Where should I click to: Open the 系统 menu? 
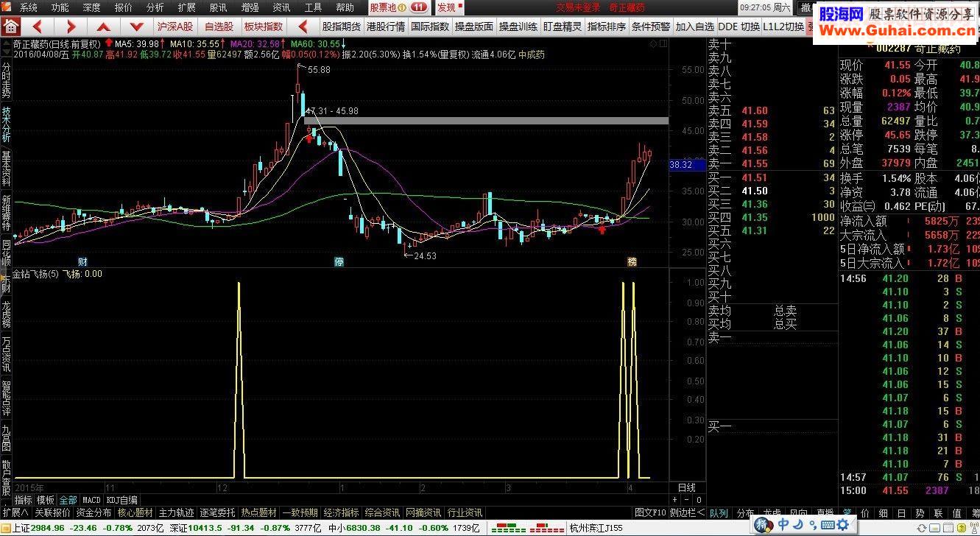29,7
